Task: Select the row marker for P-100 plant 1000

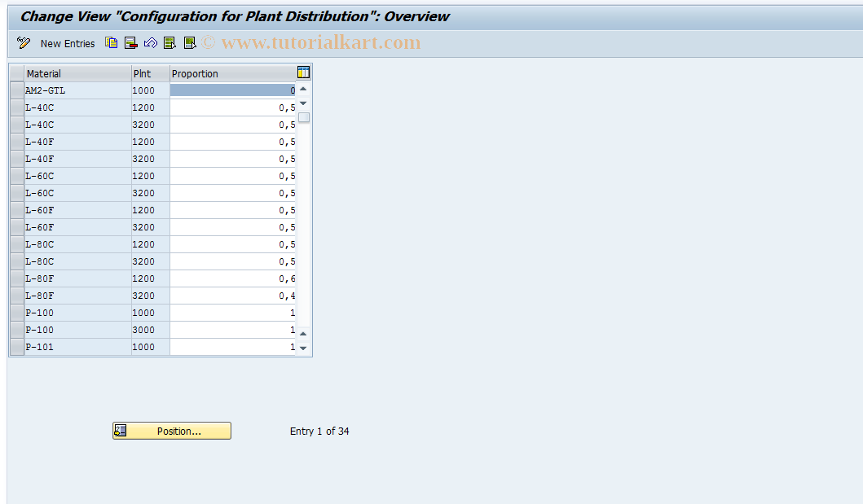Action: 17,313
